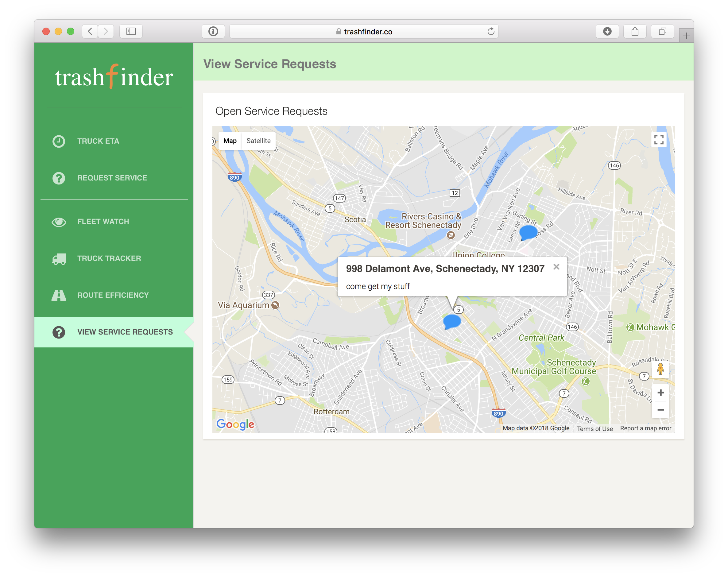Click Report a map error link
Viewport: 728px width, 577px height.
(645, 428)
